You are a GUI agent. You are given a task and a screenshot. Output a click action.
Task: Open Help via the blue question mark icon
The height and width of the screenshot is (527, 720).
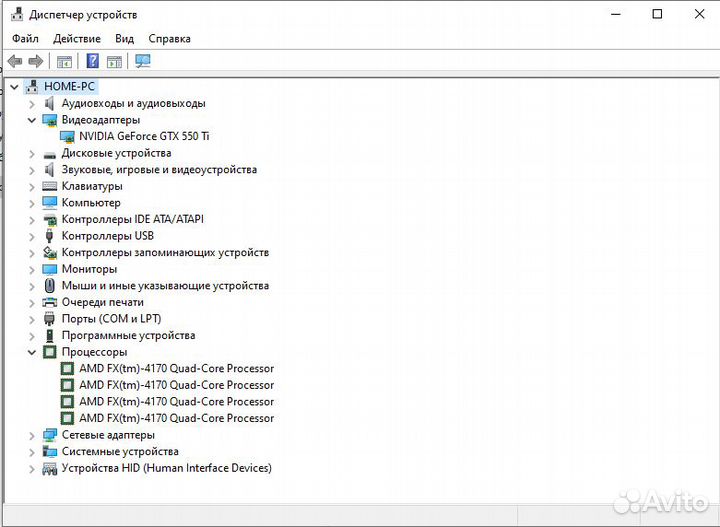tap(93, 61)
